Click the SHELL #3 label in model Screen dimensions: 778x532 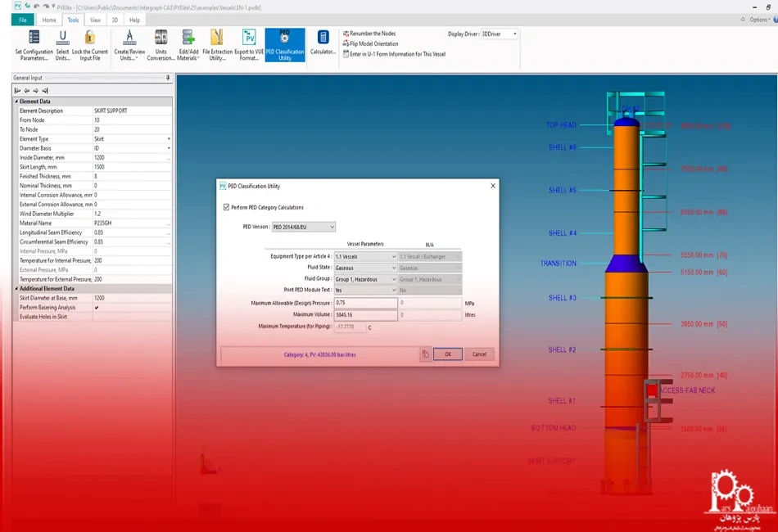pyautogui.click(x=562, y=298)
